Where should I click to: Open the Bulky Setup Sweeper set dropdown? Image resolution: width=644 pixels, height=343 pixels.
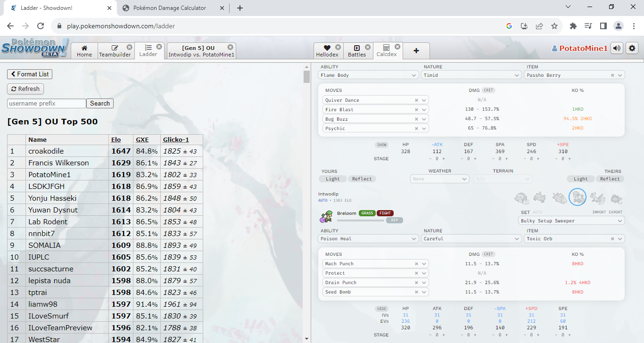pyautogui.click(x=571, y=220)
